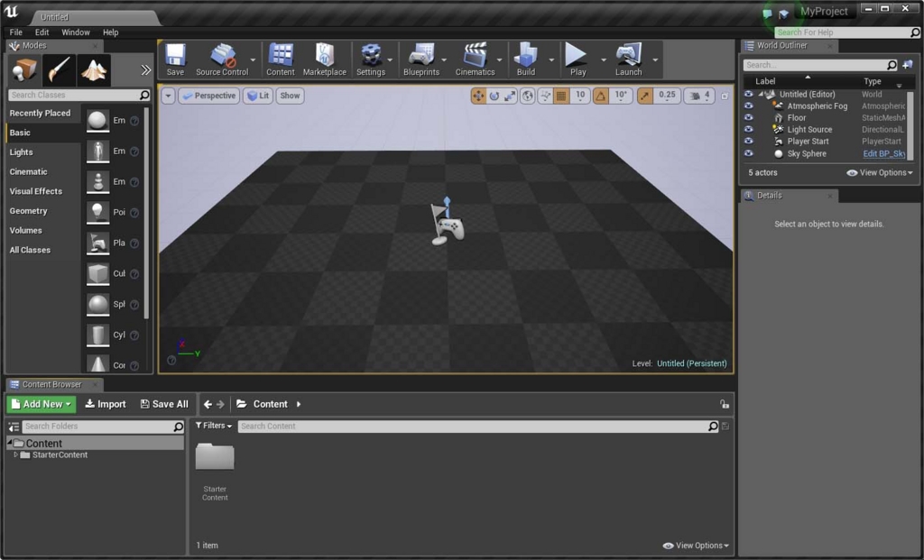
Task: Click the Save toolbar icon
Action: (x=175, y=60)
